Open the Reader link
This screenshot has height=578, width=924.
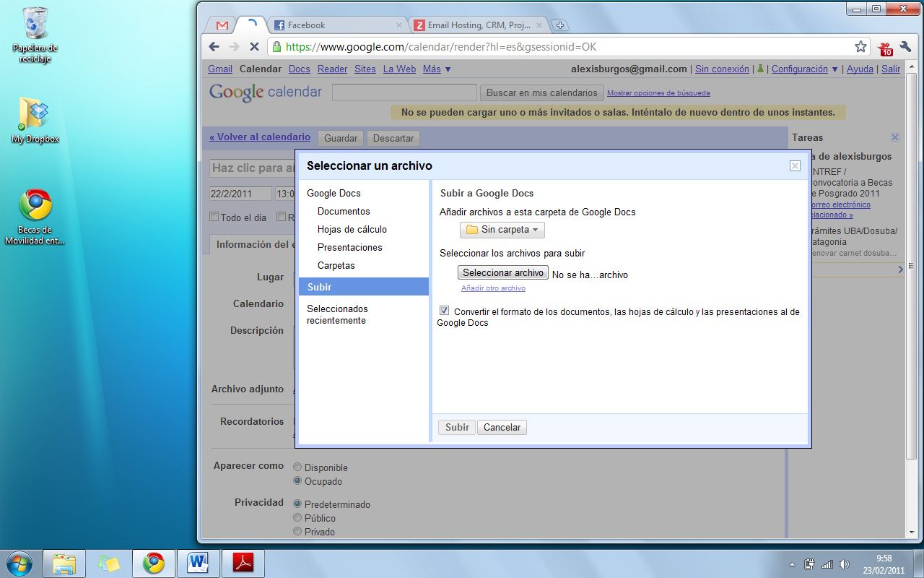coord(332,69)
